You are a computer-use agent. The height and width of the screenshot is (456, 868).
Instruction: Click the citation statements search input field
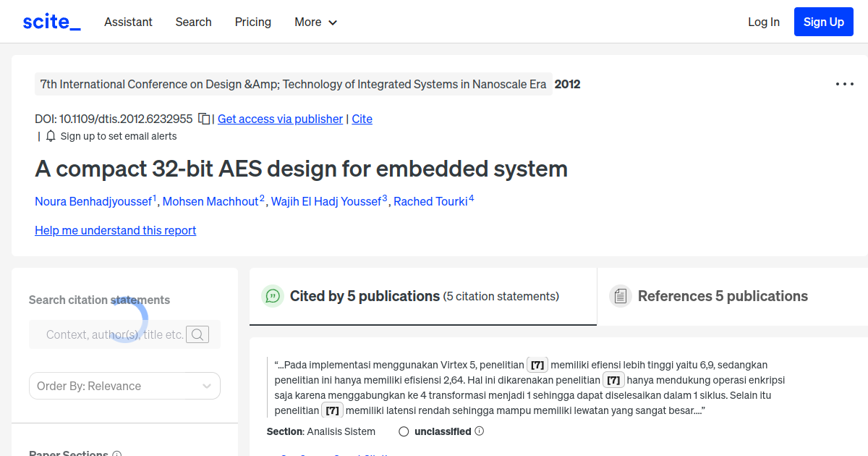click(116, 334)
